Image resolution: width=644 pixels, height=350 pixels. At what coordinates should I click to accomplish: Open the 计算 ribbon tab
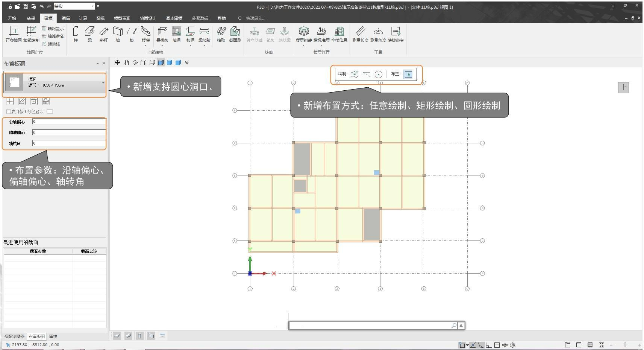tap(83, 18)
